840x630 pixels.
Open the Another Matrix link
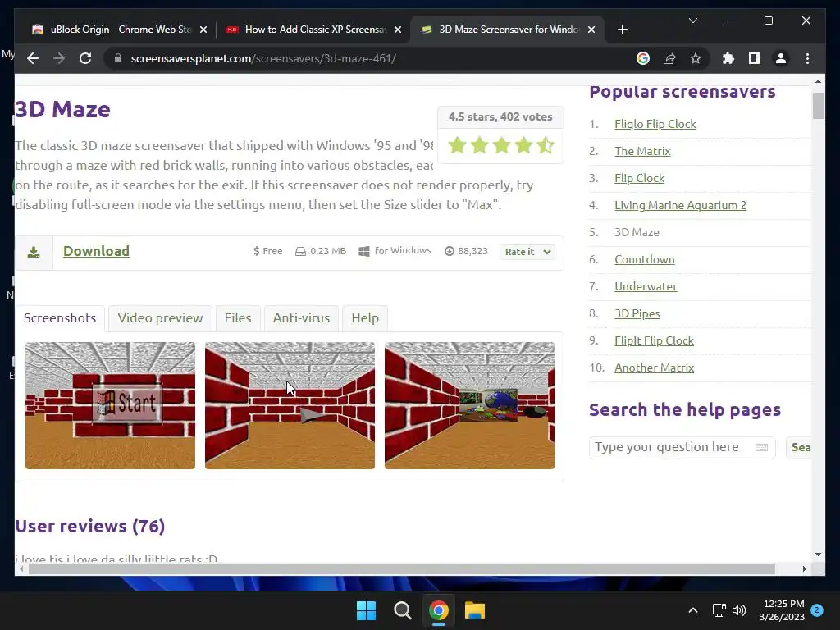pos(654,368)
